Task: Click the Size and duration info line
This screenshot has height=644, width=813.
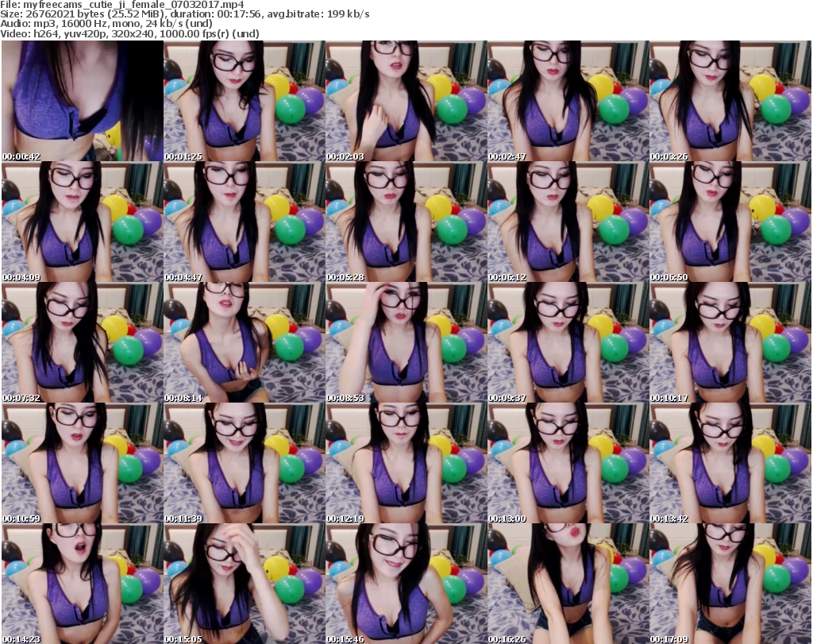Action: tap(185, 14)
